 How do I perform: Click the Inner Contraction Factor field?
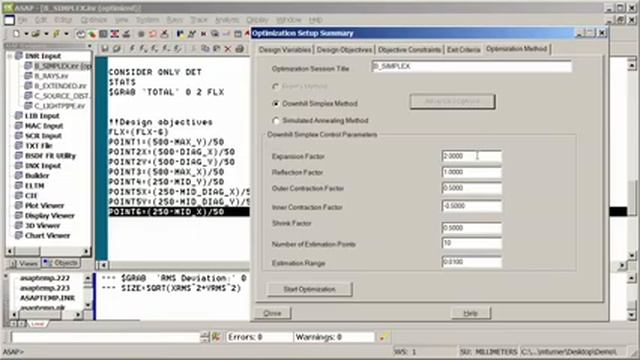(471, 206)
